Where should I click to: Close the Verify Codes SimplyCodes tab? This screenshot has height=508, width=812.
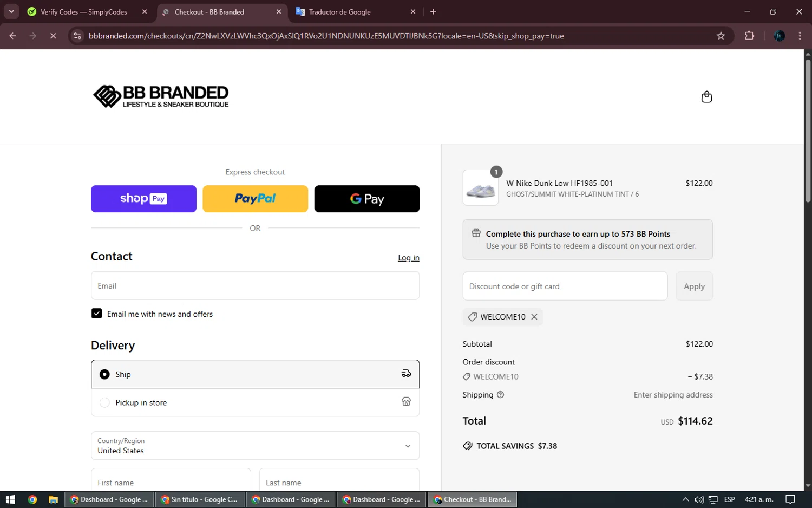[145, 11]
